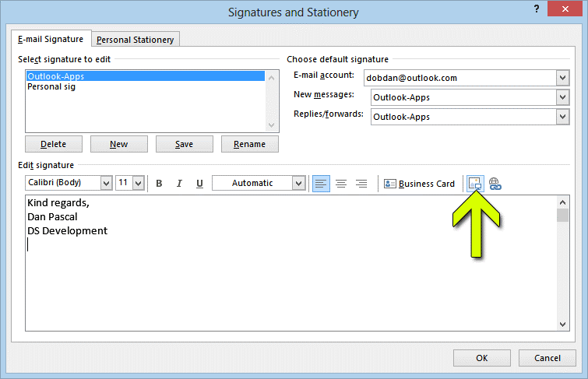Switch to the Personal Stationery tab
Screen dimensions: 588x379
point(135,40)
